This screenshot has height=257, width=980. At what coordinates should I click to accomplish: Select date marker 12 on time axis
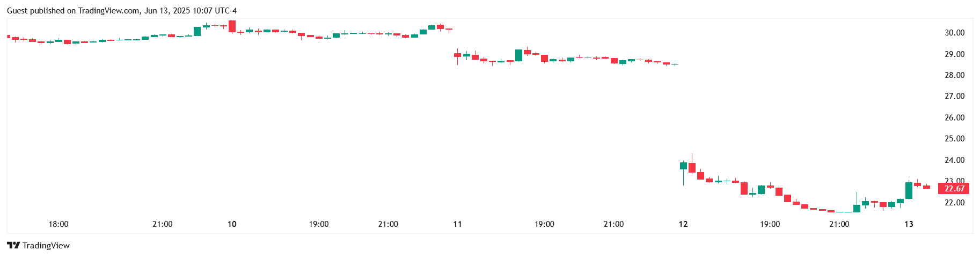(683, 224)
